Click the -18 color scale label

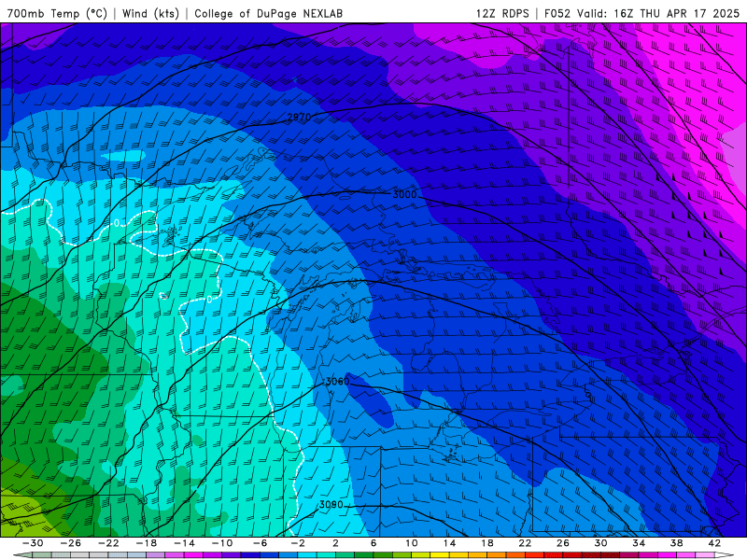147,543
